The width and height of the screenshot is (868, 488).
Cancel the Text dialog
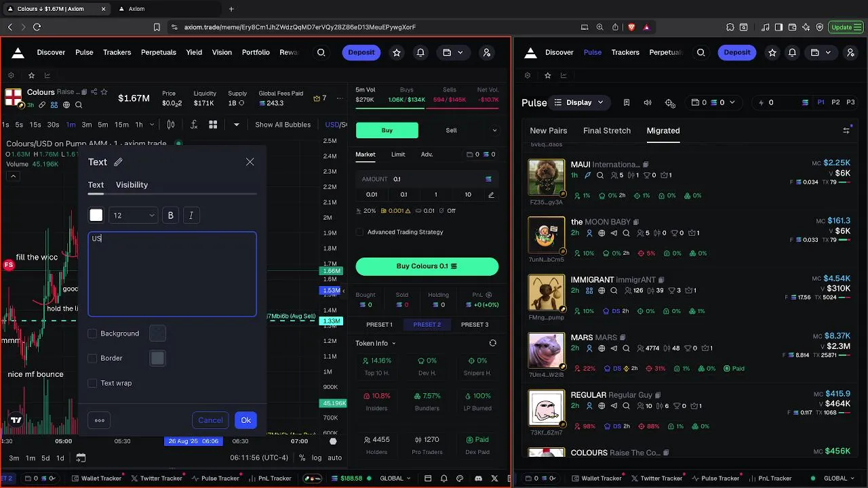[x=210, y=420]
